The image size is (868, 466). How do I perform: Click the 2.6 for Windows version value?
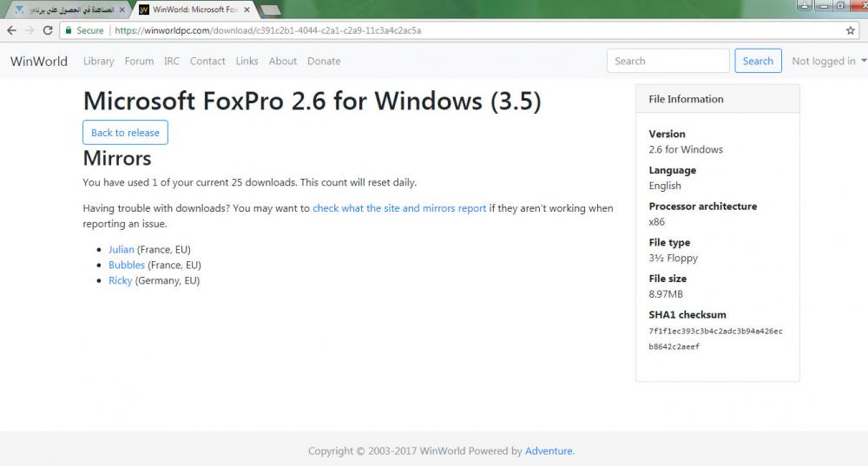click(686, 149)
